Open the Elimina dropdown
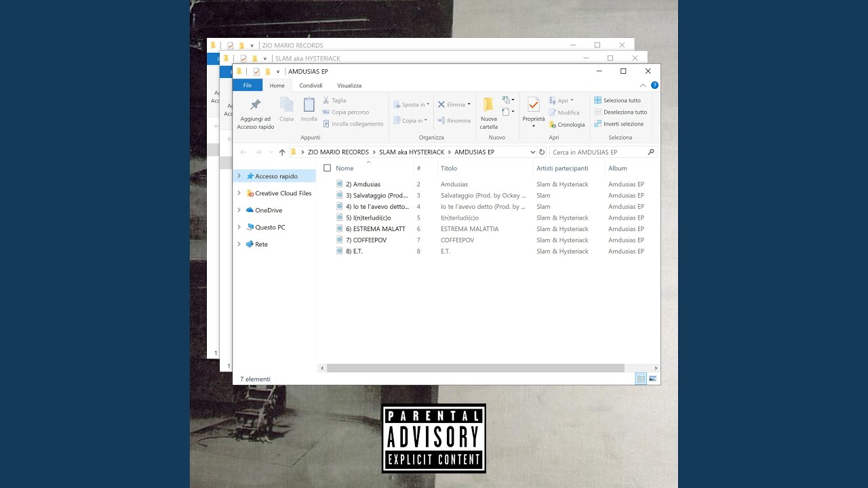 pos(454,104)
